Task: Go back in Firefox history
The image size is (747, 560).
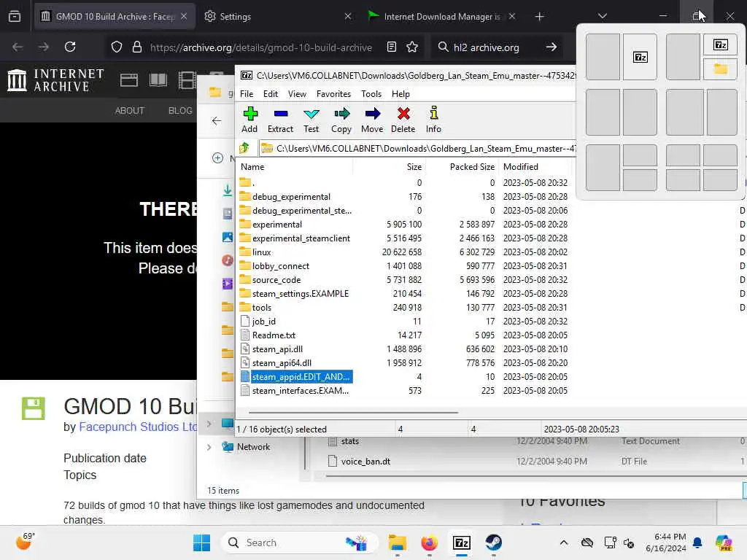Action: pos(18,47)
